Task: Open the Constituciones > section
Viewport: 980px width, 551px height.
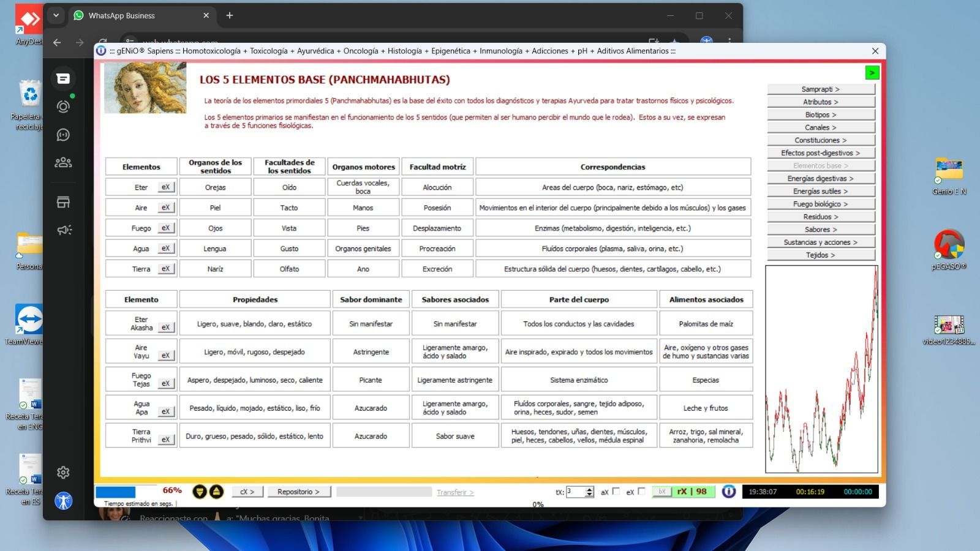Action: 821,140
